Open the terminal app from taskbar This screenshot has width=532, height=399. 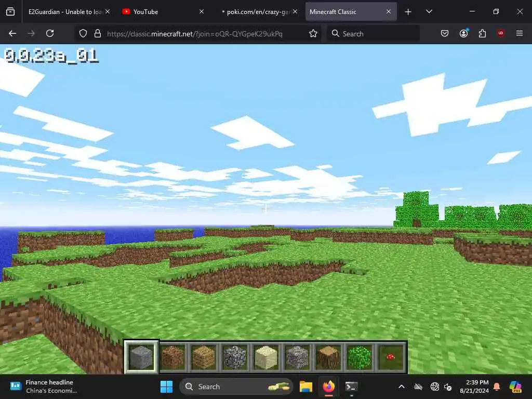(351, 387)
